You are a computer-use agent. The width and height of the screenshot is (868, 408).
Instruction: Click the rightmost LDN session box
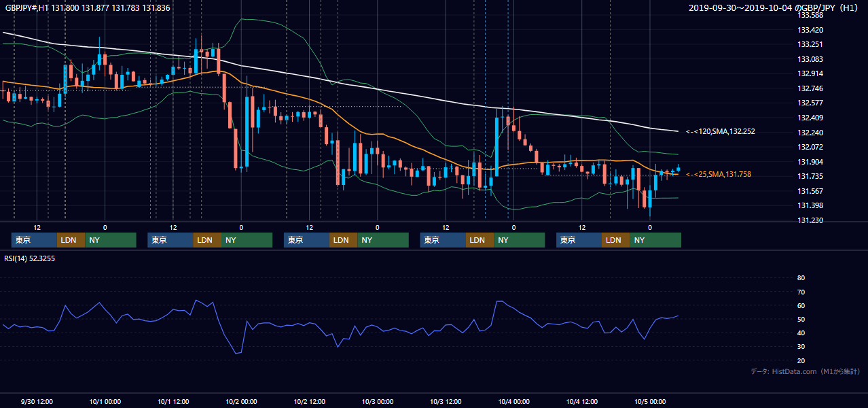pyautogui.click(x=616, y=240)
